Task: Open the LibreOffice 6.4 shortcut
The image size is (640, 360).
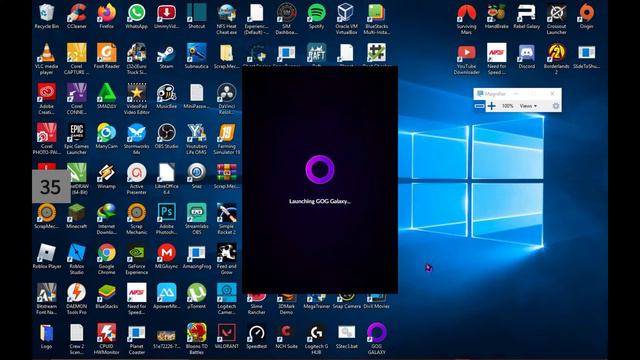Action: point(167,179)
